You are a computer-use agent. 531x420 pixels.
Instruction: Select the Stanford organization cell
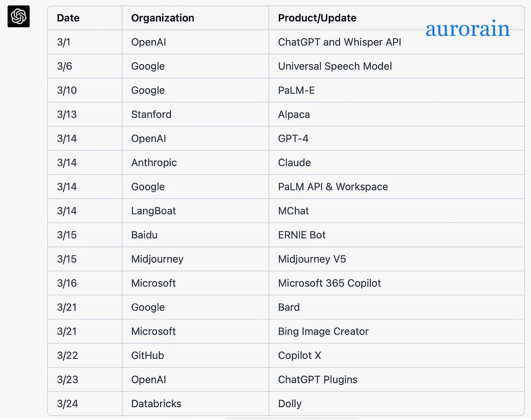(x=151, y=115)
